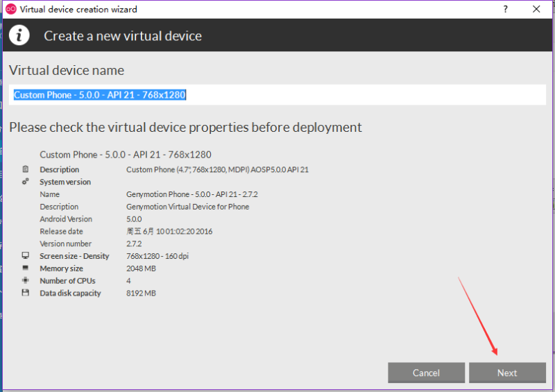Click the 'Virtual device name' heading
The image size is (555, 392).
tap(67, 70)
